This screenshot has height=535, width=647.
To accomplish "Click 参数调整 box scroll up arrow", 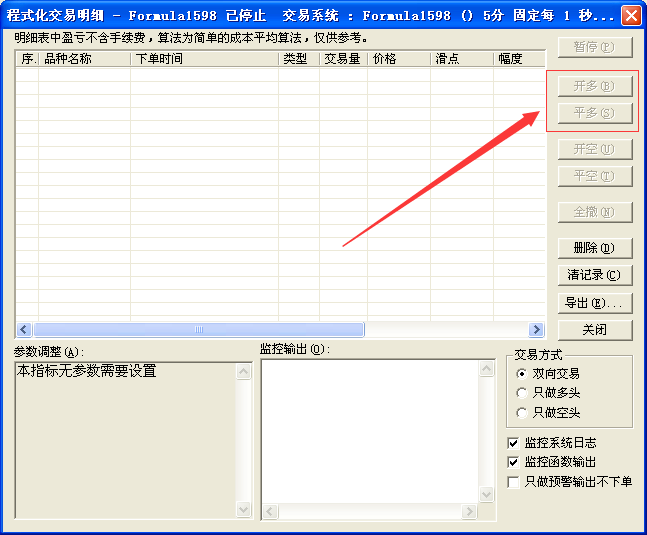I will tap(243, 371).
